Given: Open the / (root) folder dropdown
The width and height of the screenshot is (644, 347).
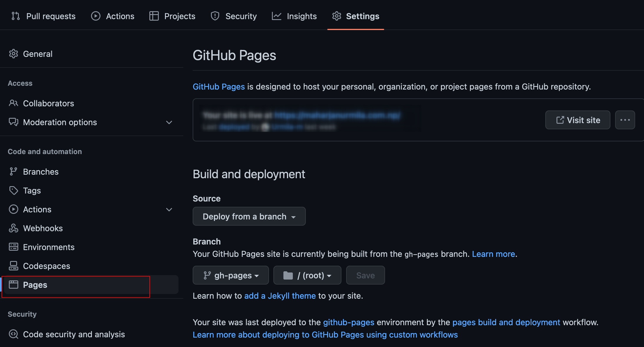Looking at the screenshot, I should point(307,275).
